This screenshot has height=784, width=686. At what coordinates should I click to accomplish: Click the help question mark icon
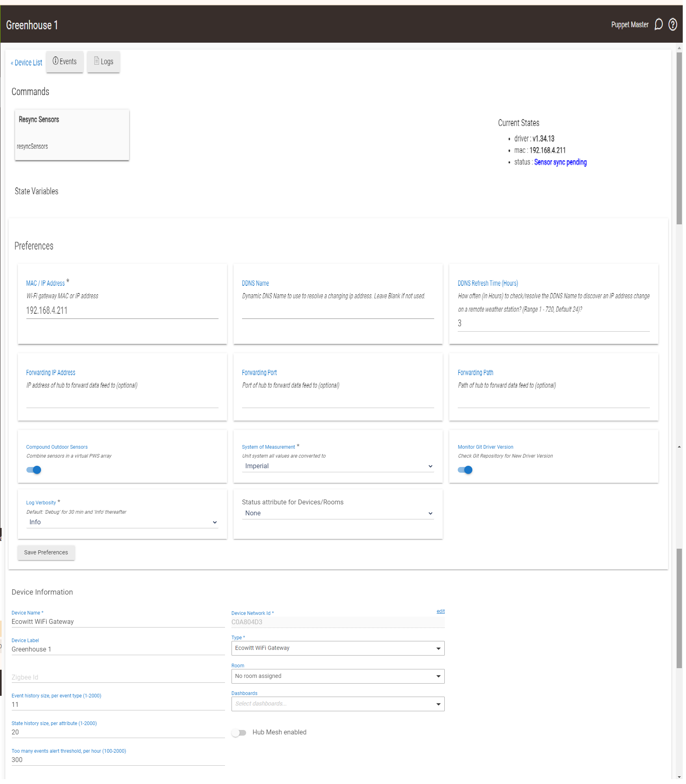(673, 25)
